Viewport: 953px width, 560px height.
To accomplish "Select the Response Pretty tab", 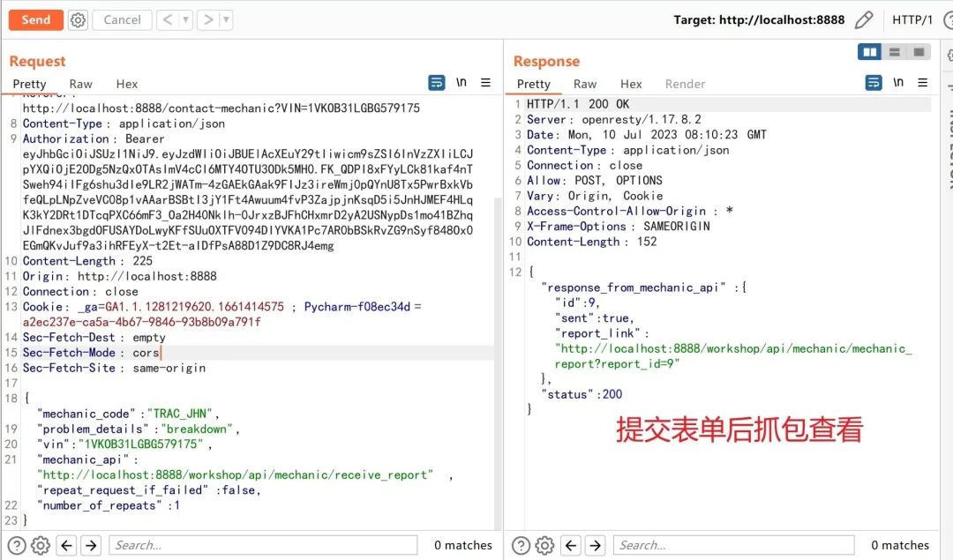I will [534, 84].
